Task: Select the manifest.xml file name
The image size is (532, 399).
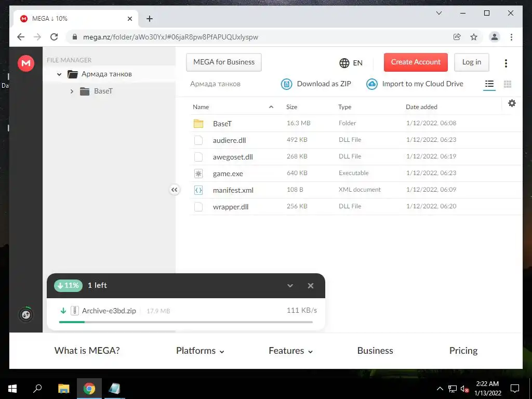Action: pos(233,190)
